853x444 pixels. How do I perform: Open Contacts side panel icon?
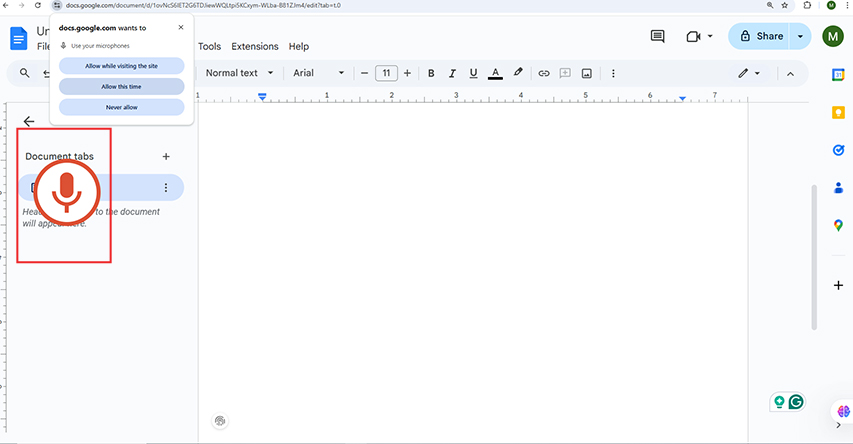point(838,188)
